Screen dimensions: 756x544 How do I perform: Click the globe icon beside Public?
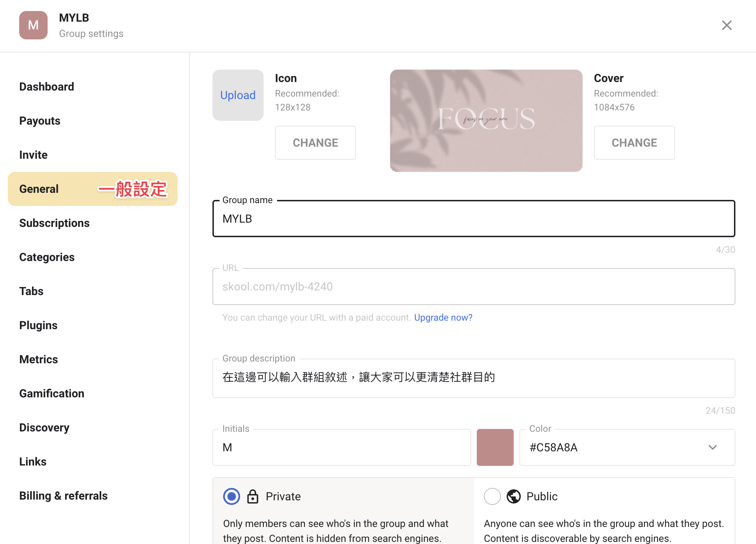pos(514,496)
